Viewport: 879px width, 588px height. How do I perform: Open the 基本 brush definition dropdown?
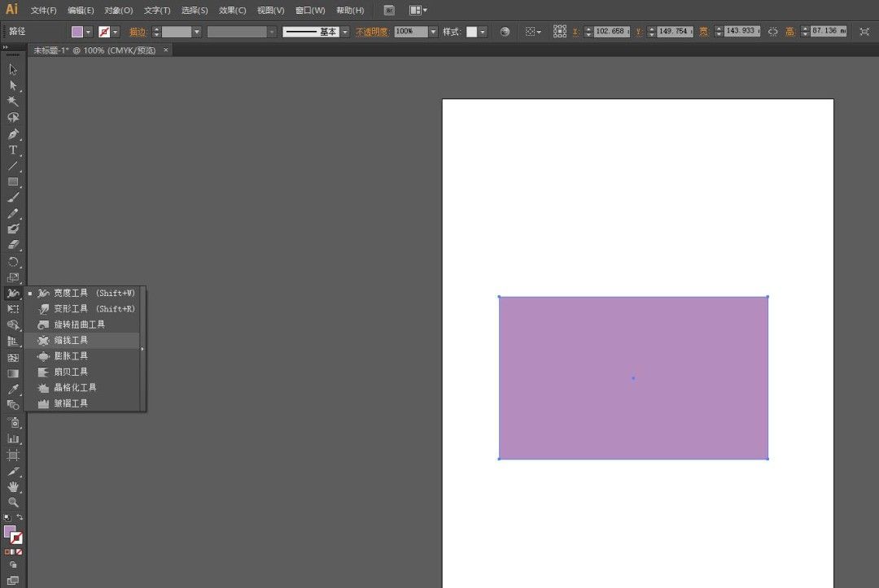(x=345, y=32)
